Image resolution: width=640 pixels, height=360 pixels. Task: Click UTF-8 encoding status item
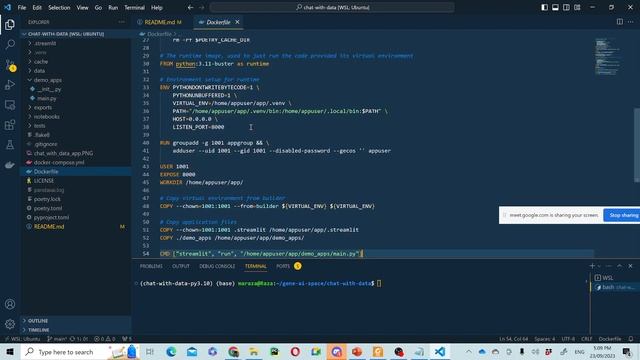tap(568, 339)
